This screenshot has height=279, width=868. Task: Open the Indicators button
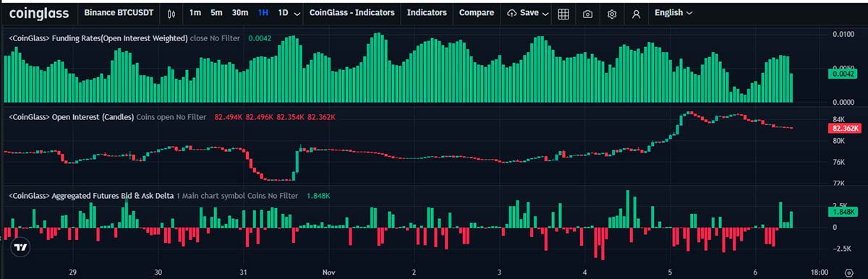click(x=427, y=13)
